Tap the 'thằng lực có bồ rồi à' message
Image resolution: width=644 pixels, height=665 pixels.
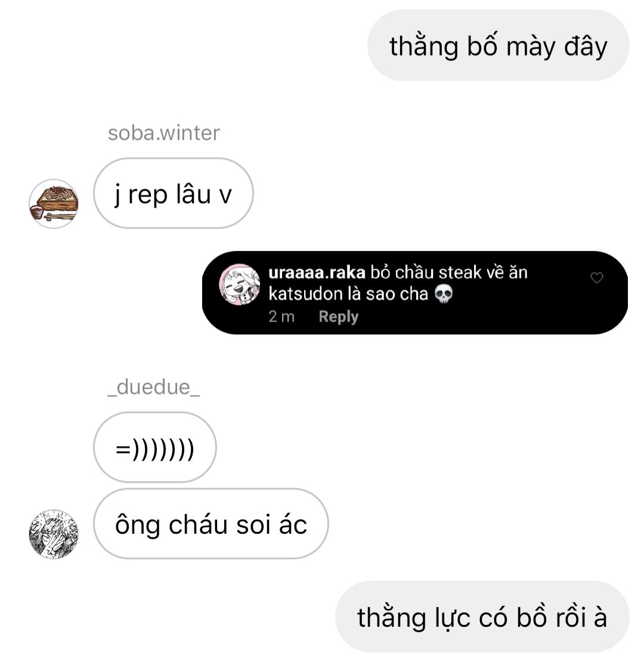(482, 616)
